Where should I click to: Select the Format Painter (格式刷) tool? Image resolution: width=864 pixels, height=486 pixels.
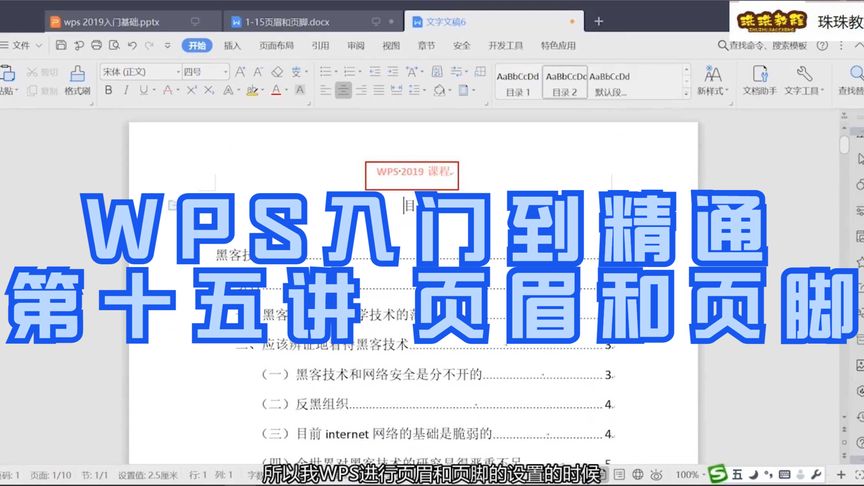tap(77, 81)
